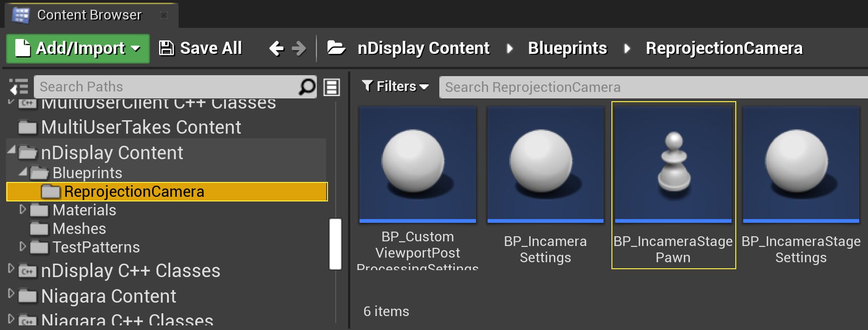Select BP_IncameraSettings asset thumbnail

[x=545, y=164]
